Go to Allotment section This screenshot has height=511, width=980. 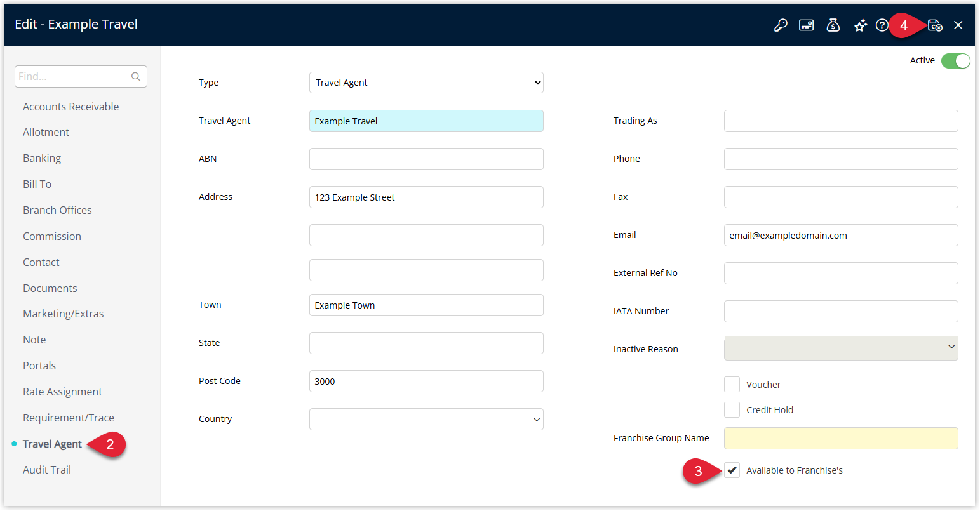pos(46,132)
